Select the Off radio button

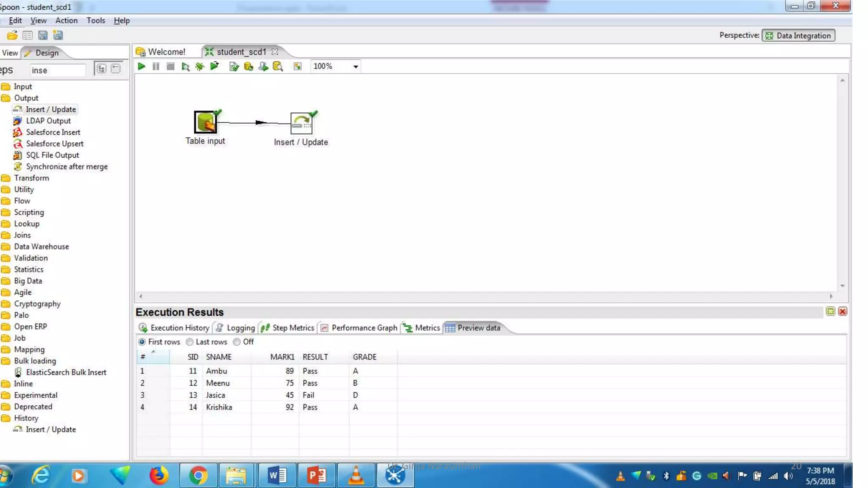point(237,342)
